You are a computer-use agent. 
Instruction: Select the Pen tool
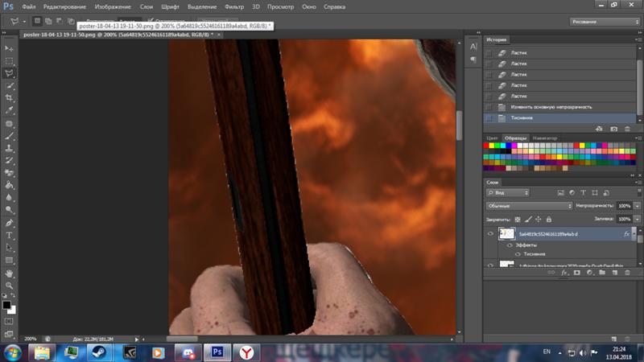point(9,224)
